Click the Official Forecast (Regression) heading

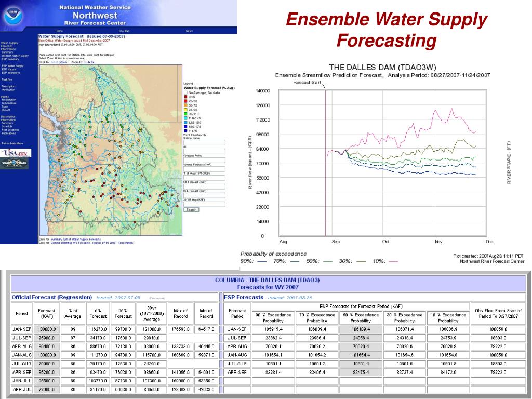coord(52,297)
